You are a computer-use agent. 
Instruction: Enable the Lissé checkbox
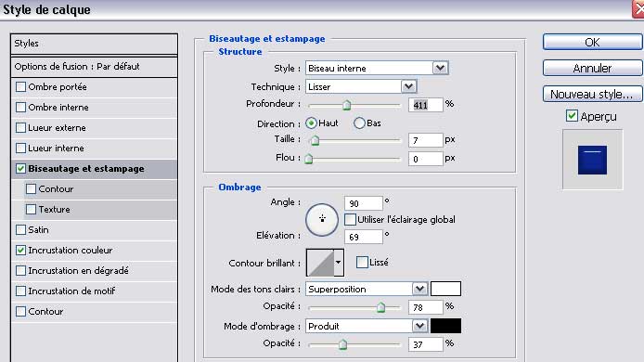[x=362, y=262]
